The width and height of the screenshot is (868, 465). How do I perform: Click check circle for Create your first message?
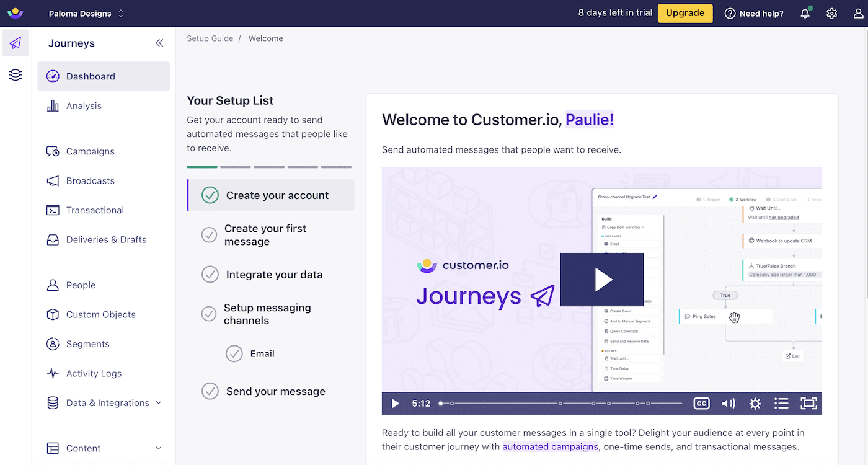tap(209, 235)
